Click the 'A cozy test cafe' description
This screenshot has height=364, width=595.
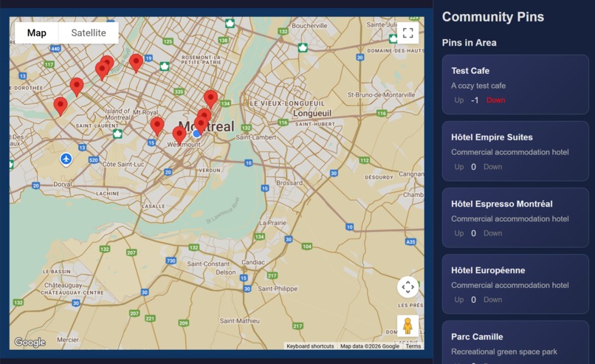pos(478,86)
